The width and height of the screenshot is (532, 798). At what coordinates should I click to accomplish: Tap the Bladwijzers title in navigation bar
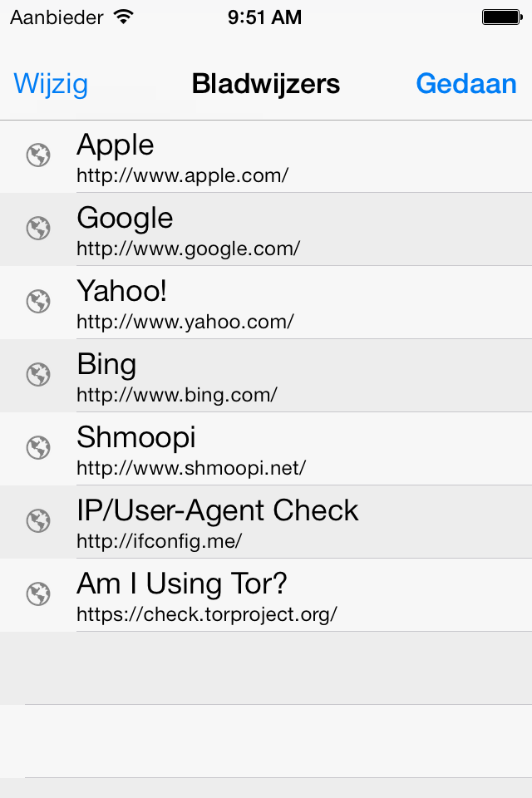(266, 83)
